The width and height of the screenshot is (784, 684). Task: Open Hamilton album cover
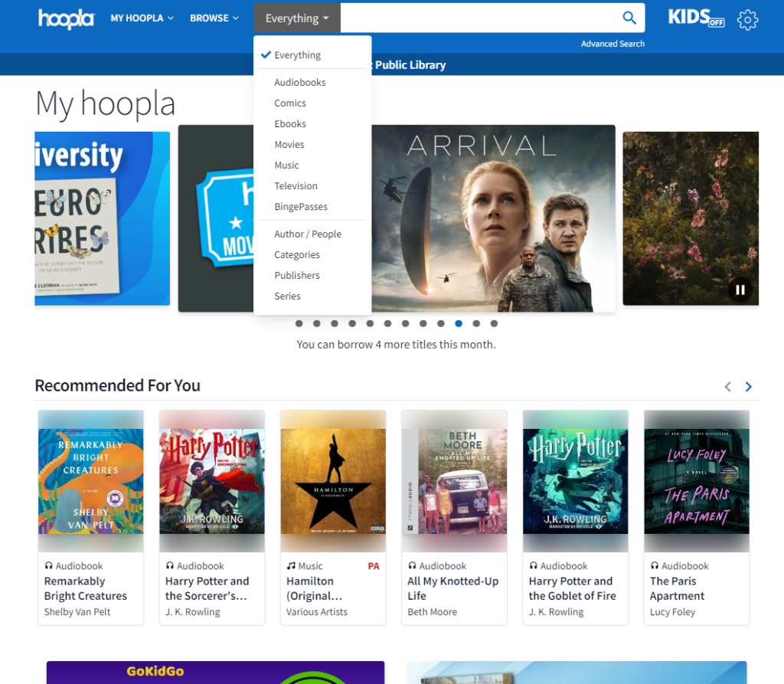(x=333, y=481)
